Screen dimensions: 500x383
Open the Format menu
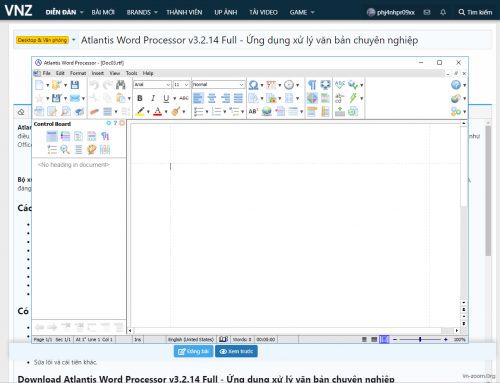coord(78,73)
